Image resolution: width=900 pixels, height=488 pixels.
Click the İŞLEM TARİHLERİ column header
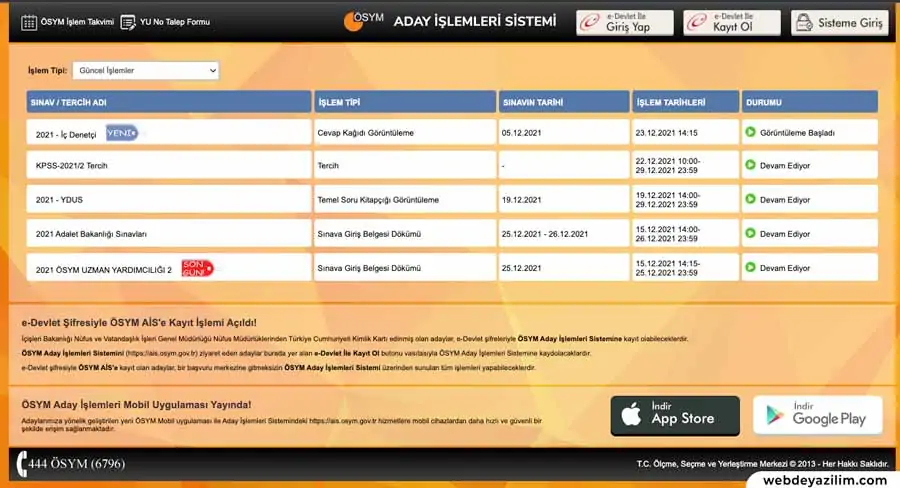[x=685, y=102]
